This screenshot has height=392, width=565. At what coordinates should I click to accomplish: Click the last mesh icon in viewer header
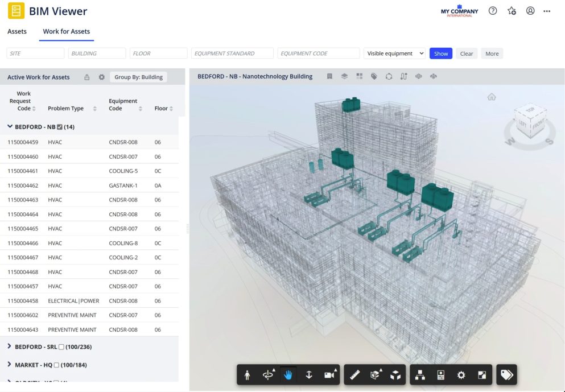coord(434,76)
